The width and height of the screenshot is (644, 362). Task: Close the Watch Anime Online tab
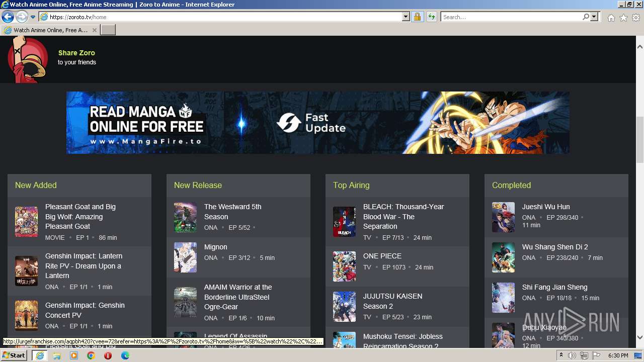[x=95, y=30]
